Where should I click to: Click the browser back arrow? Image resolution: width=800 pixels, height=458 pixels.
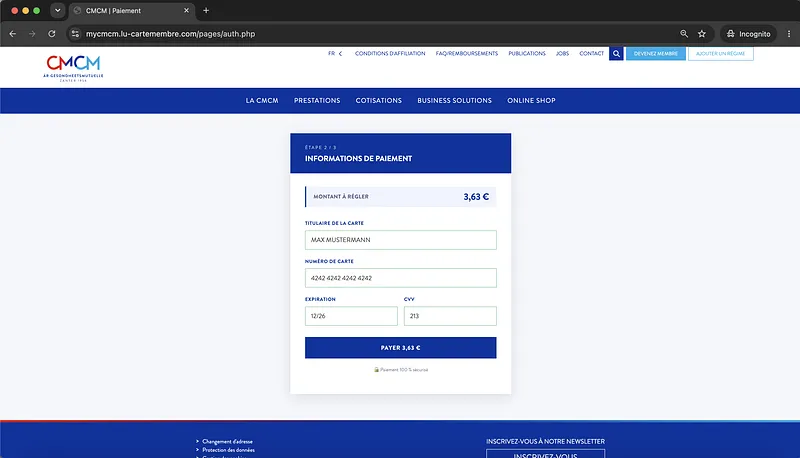[13, 34]
